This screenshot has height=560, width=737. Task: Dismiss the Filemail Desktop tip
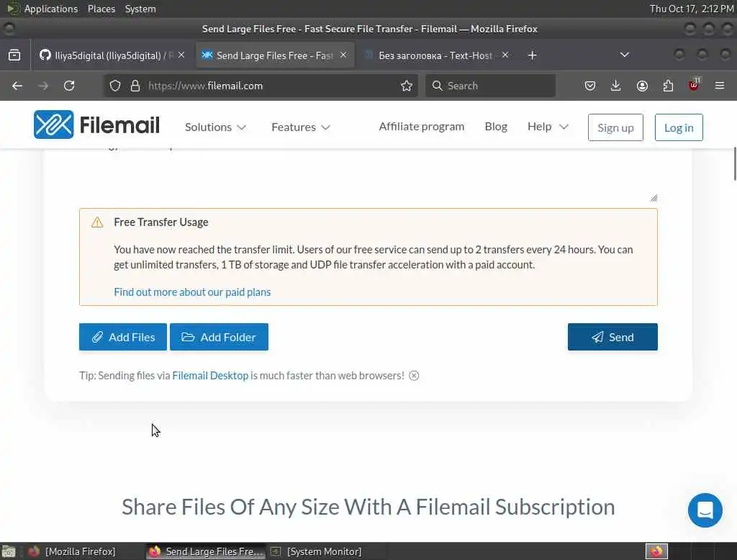(x=414, y=376)
